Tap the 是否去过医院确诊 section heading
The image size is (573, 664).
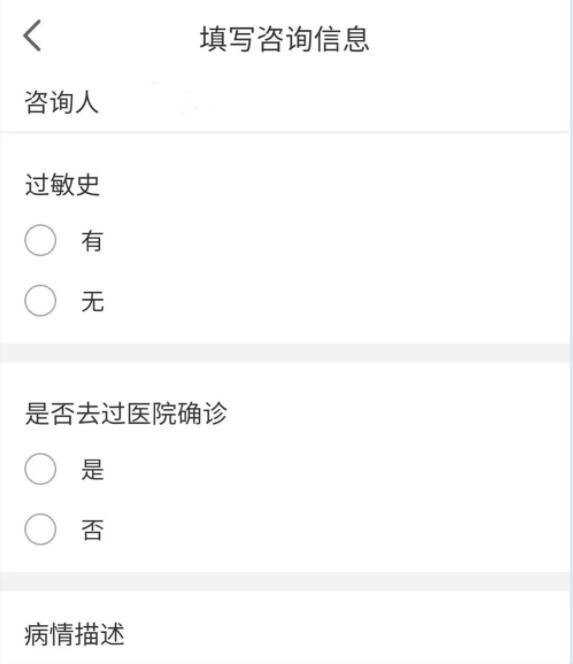point(126,413)
